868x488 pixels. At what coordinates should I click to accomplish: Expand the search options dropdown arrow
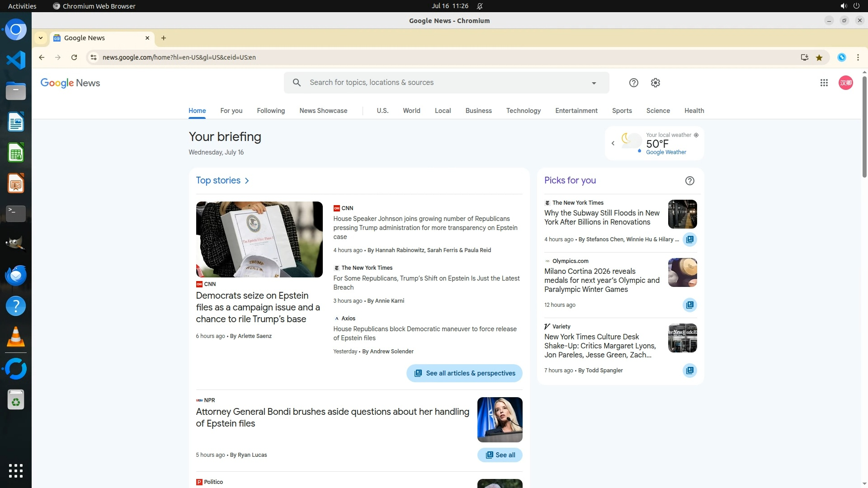pyautogui.click(x=594, y=83)
